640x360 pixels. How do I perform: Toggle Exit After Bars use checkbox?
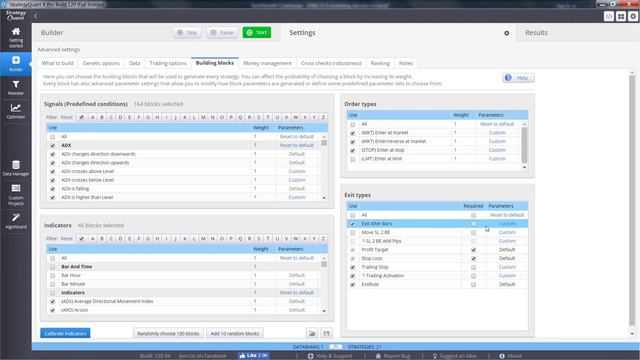353,224
